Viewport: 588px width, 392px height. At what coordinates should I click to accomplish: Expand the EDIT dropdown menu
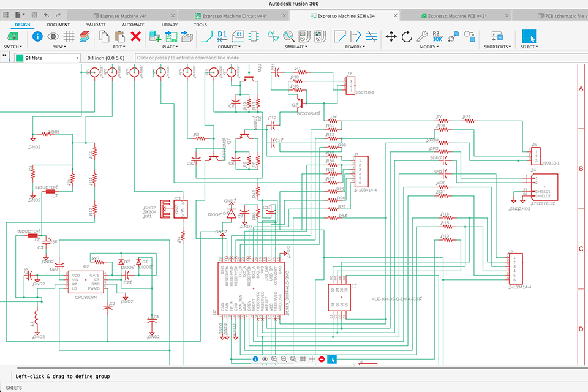point(120,47)
